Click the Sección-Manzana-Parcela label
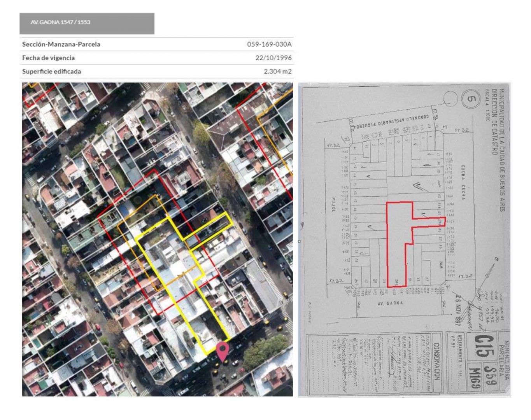The image size is (531, 420). [x=61, y=44]
